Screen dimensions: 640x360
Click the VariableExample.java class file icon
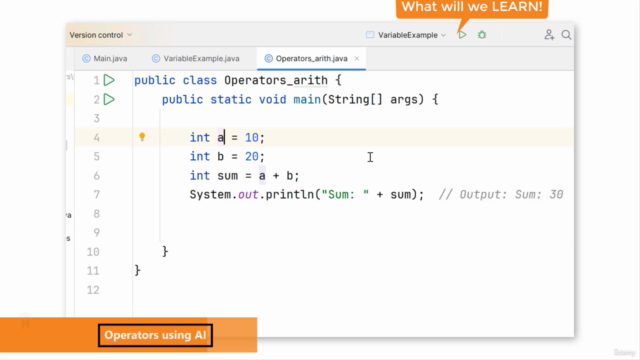tap(156, 58)
